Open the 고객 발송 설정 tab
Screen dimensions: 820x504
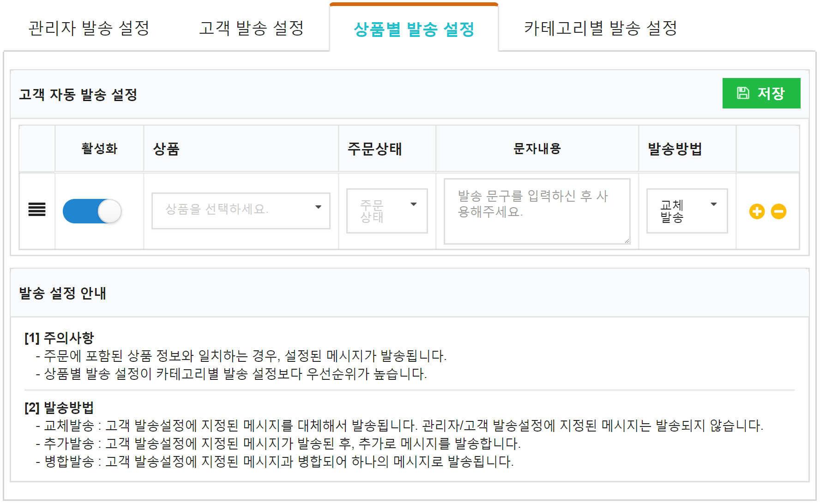(x=252, y=28)
